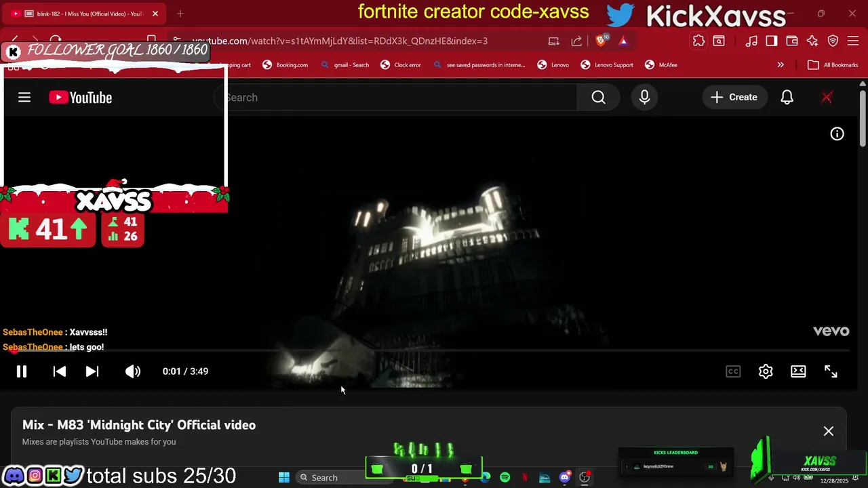Show video info card icon

click(x=837, y=134)
